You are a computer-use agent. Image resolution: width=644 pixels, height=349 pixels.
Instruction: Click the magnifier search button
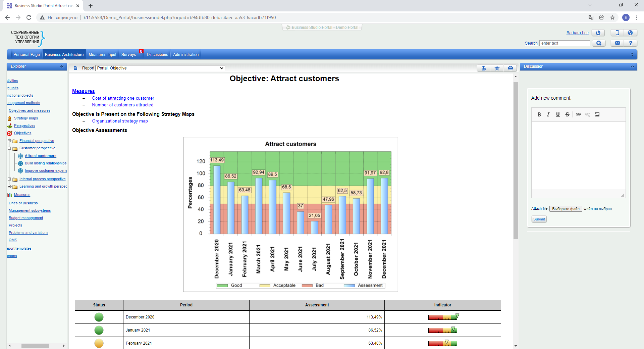click(599, 43)
